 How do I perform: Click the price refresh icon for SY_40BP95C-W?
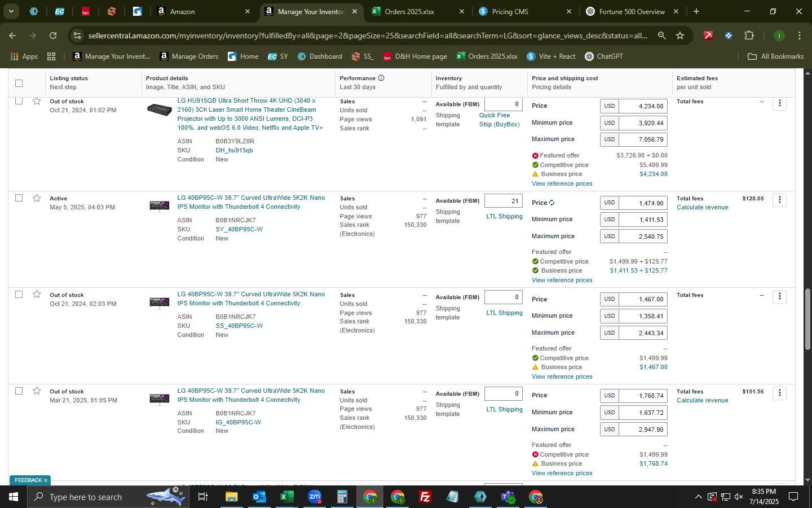551,203
